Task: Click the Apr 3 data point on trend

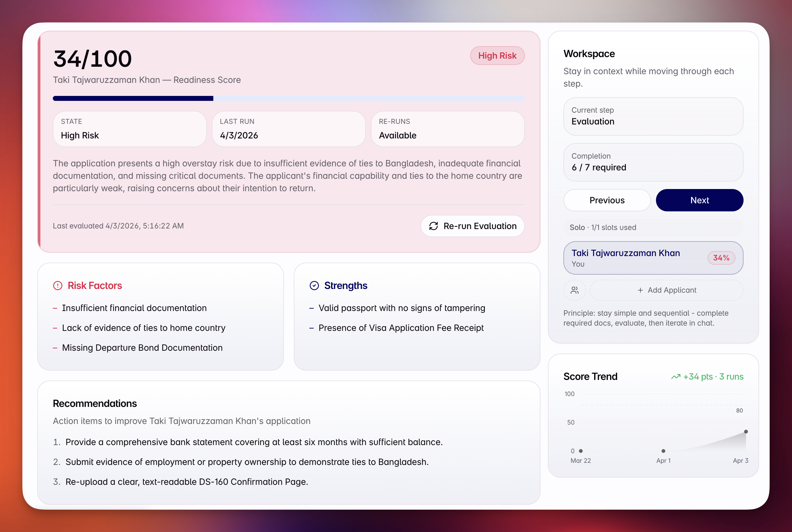Action: (x=746, y=431)
